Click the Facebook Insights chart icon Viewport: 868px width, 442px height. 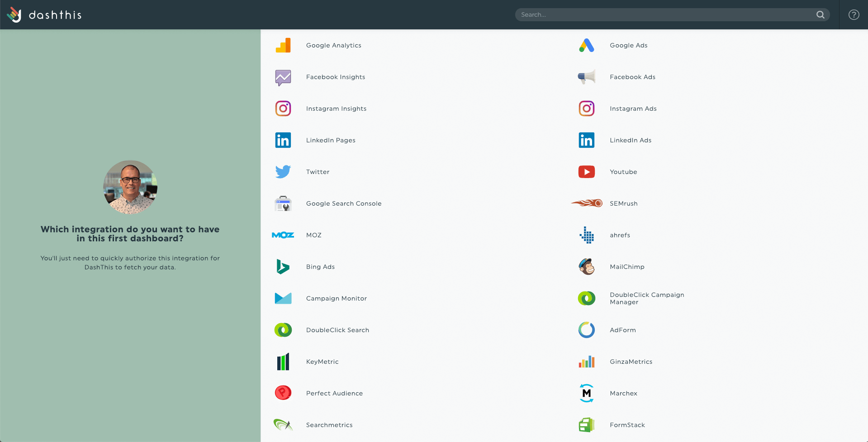(283, 77)
